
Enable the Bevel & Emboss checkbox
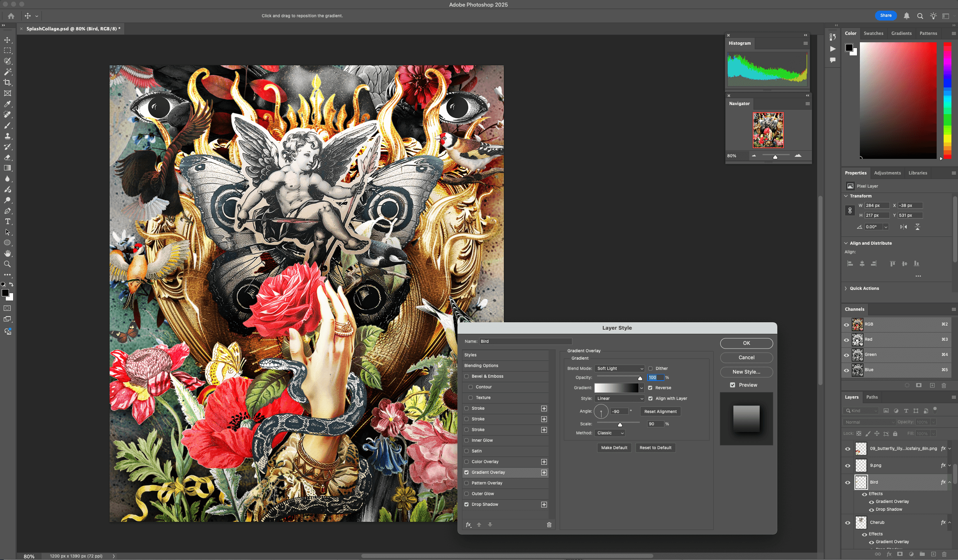[x=466, y=376]
